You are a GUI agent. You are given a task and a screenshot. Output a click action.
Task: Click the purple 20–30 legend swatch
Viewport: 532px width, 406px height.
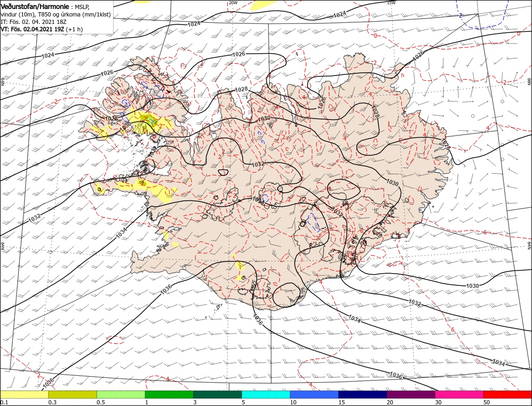click(411, 394)
